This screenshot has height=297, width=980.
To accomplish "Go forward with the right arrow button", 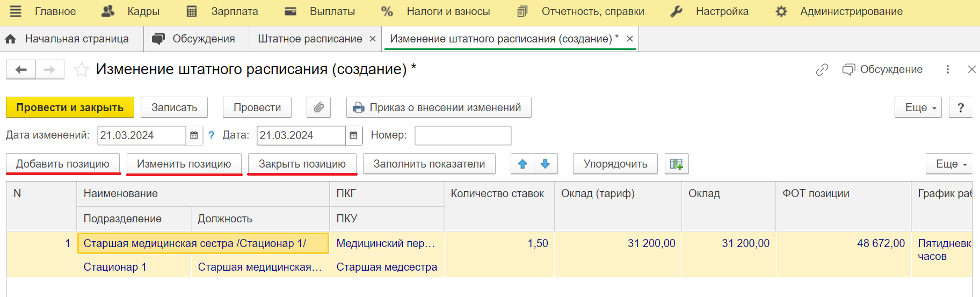I will [50, 70].
